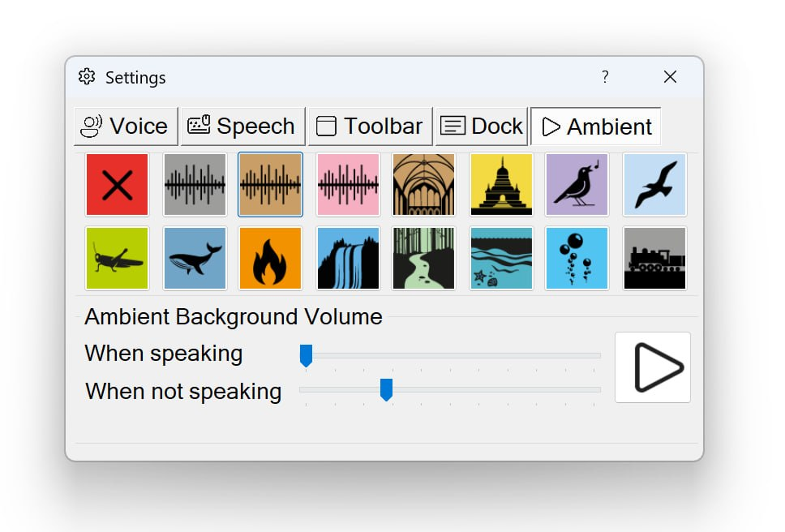Close the Settings dialog
The image size is (785, 532).
[670, 76]
